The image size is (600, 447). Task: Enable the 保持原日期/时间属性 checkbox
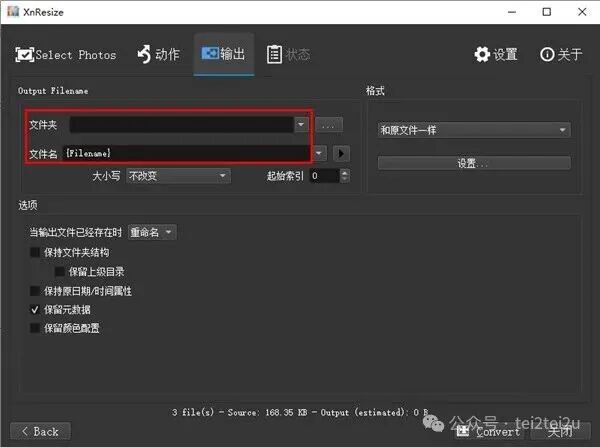(x=35, y=291)
